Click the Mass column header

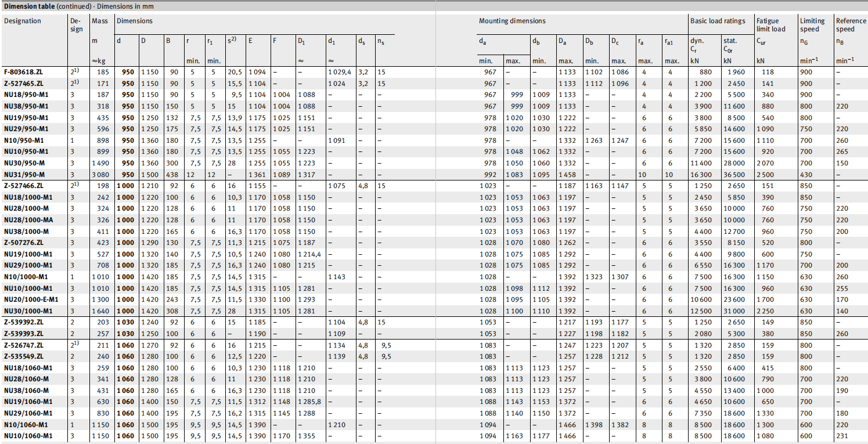click(x=100, y=21)
